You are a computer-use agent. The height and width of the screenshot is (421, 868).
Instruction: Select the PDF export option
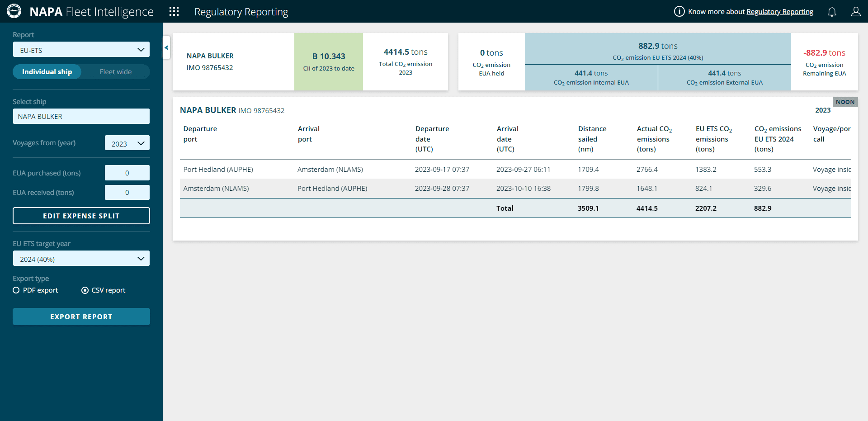(35, 290)
